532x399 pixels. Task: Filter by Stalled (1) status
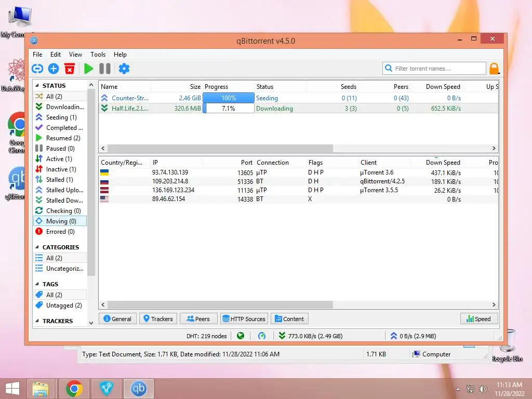pyautogui.click(x=60, y=179)
